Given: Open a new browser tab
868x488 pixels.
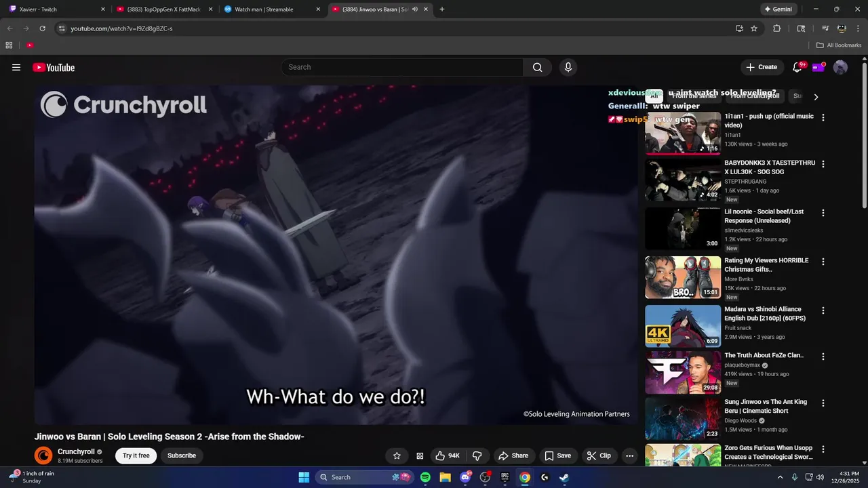Looking at the screenshot, I should tap(442, 9).
